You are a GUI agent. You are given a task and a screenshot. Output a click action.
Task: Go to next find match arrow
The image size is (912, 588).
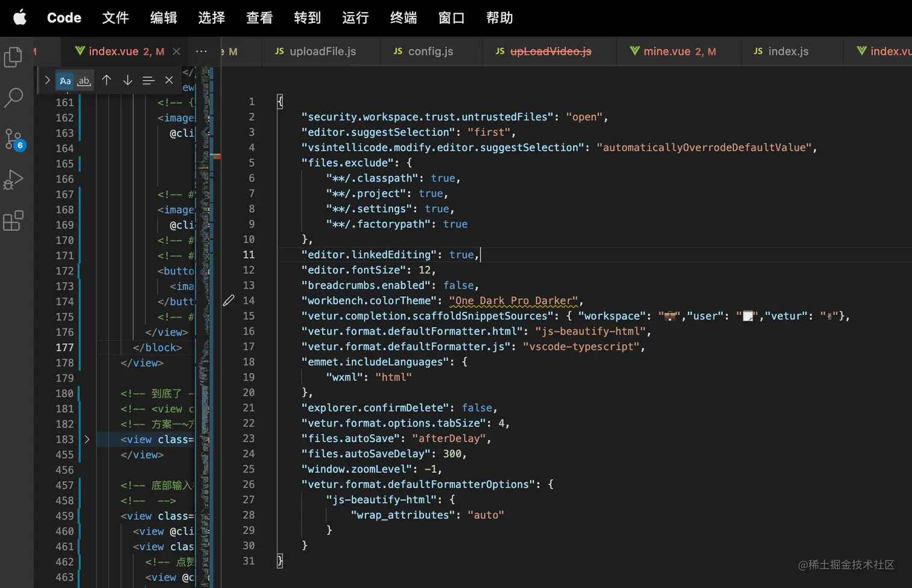coord(127,80)
